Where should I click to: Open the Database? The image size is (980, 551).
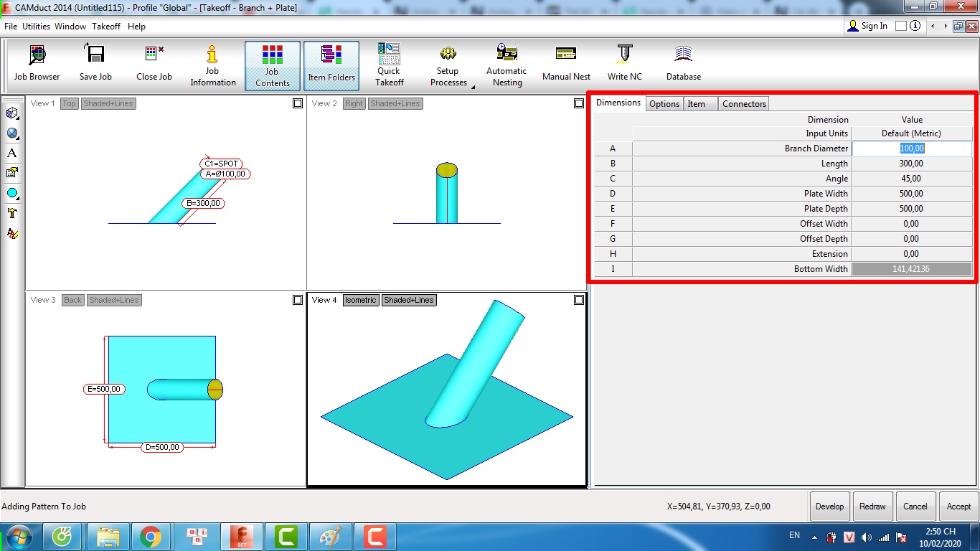[x=684, y=65]
